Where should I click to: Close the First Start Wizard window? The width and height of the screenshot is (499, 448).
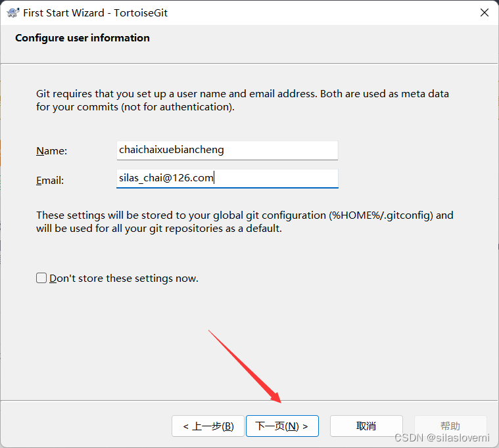click(x=484, y=12)
